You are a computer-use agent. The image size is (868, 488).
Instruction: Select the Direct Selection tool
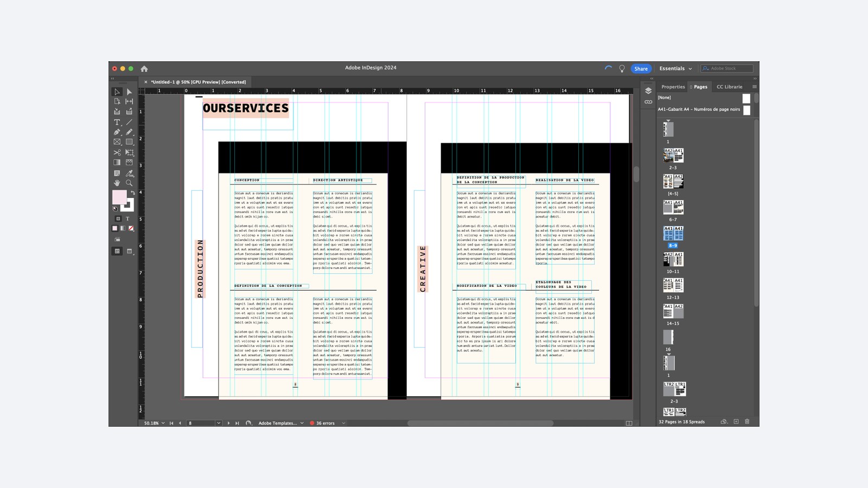pyautogui.click(x=129, y=92)
